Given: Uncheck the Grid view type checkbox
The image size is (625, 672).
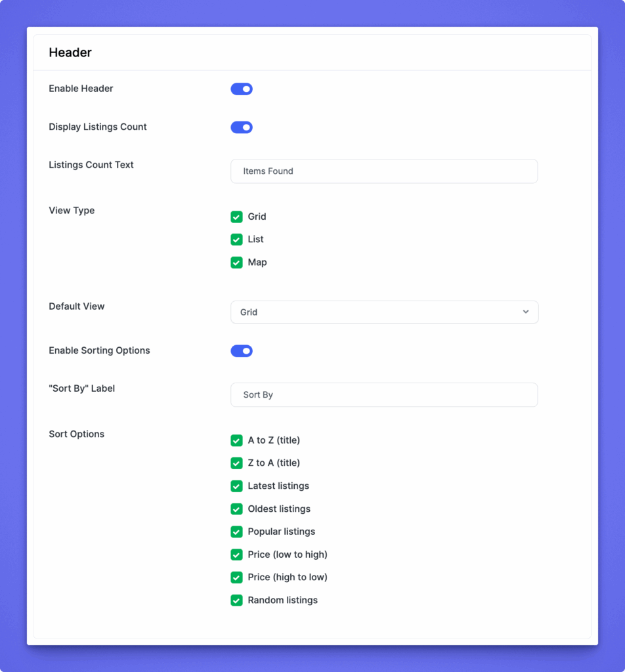Looking at the screenshot, I should click(237, 217).
